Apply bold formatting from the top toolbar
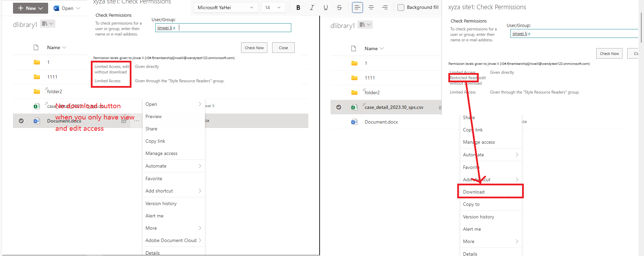 point(298,8)
